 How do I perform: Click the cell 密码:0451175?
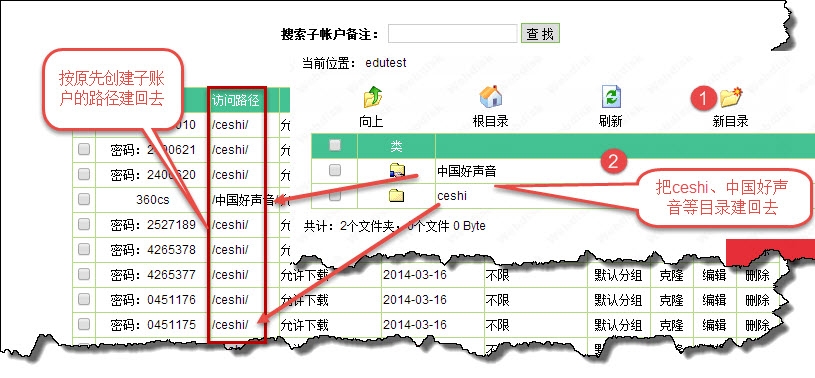[x=153, y=325]
